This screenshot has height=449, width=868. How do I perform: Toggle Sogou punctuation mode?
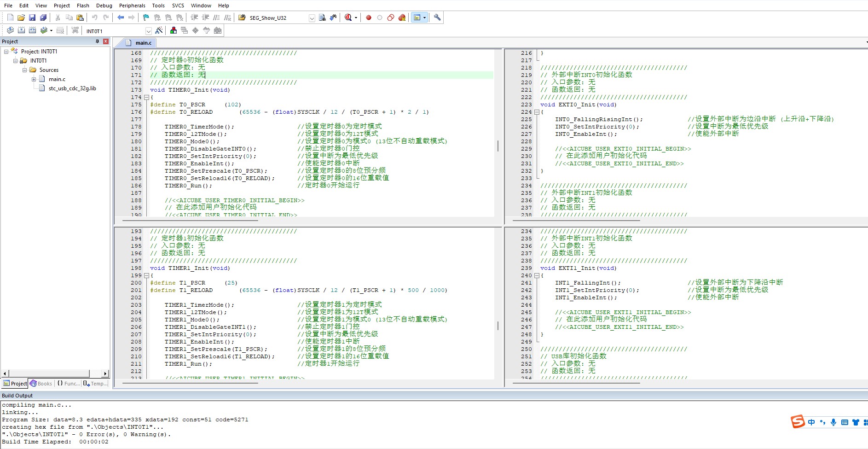click(x=822, y=422)
